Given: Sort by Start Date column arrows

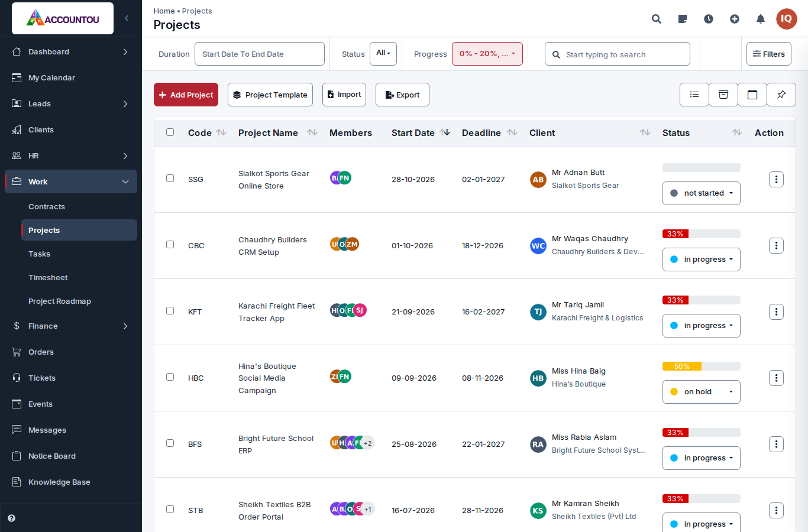Looking at the screenshot, I should point(445,132).
